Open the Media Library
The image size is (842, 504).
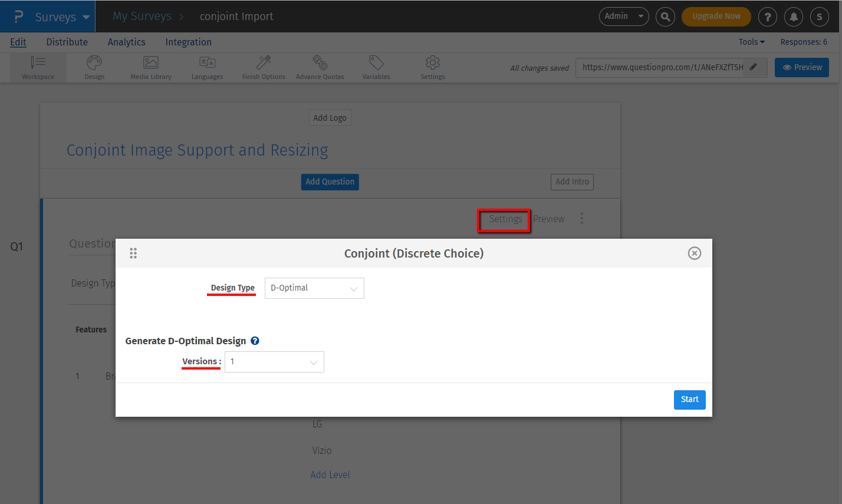(151, 62)
